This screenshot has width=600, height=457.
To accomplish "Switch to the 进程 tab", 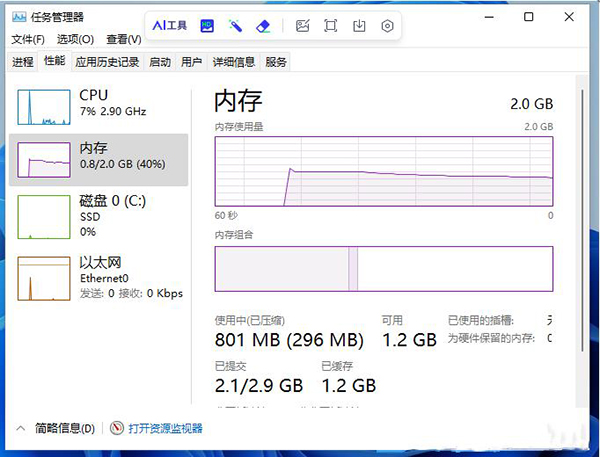I will pyautogui.click(x=23, y=62).
